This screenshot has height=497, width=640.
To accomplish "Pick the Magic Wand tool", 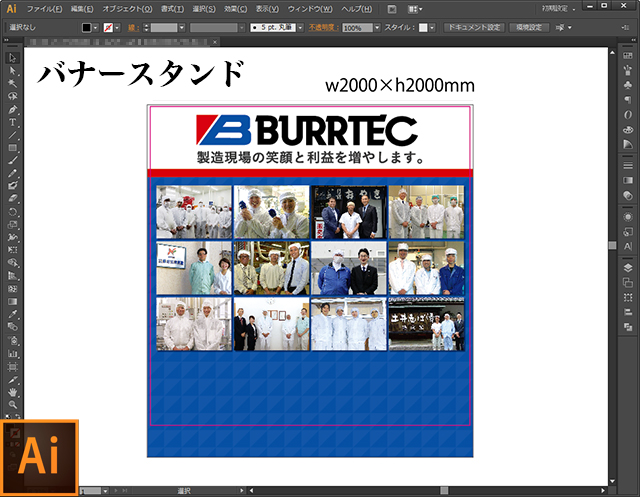I will (x=12, y=84).
